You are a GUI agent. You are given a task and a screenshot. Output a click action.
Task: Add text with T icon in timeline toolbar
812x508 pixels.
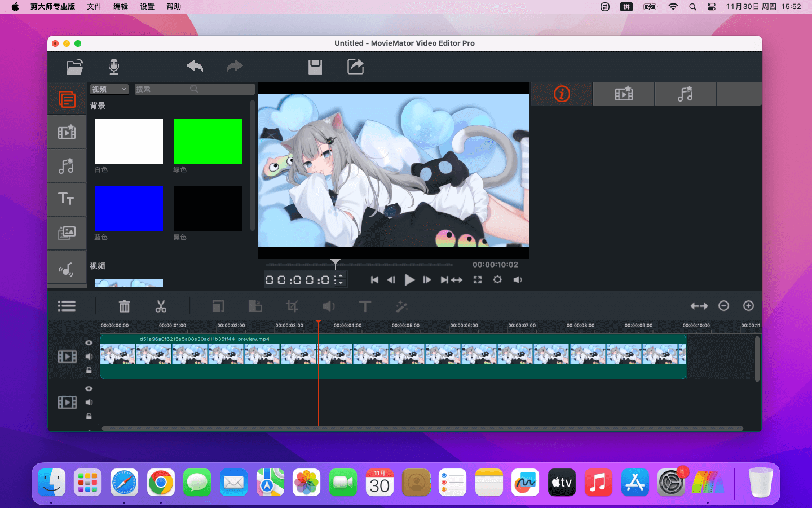365,306
